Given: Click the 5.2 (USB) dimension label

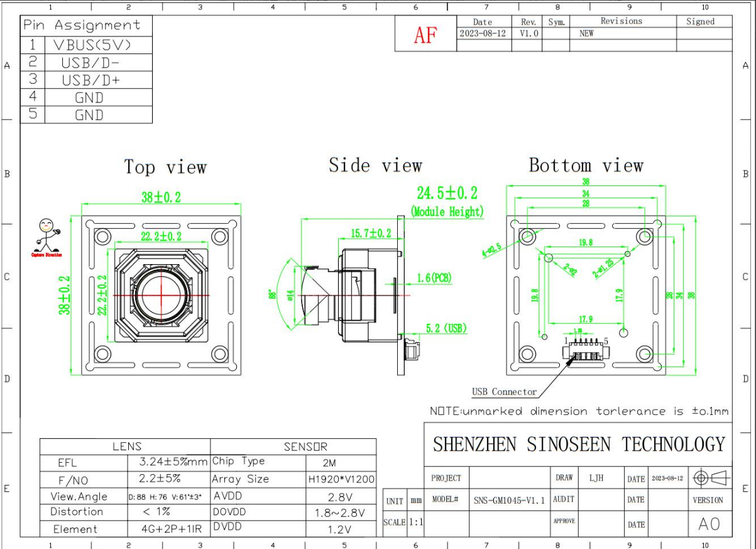Looking at the screenshot, I should coord(446,328).
